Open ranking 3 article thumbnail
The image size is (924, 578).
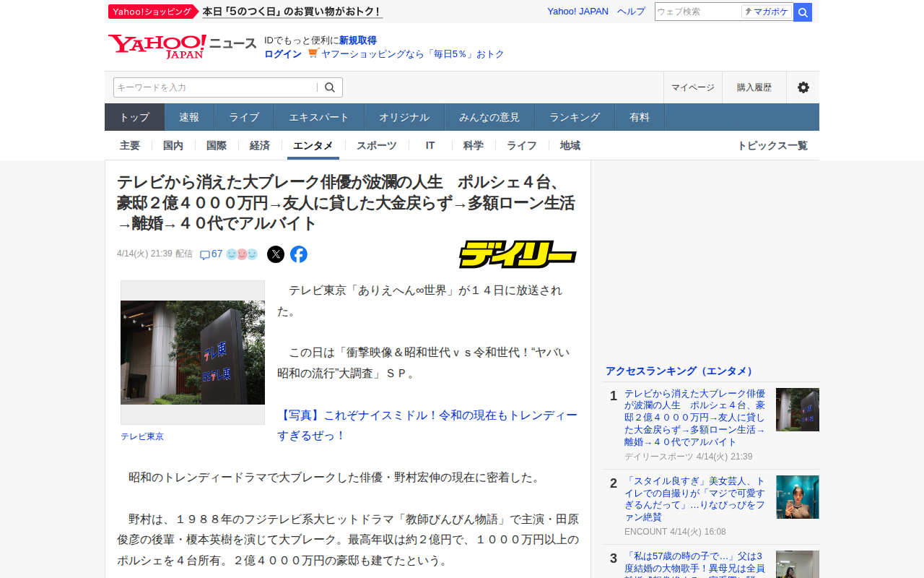click(x=798, y=564)
